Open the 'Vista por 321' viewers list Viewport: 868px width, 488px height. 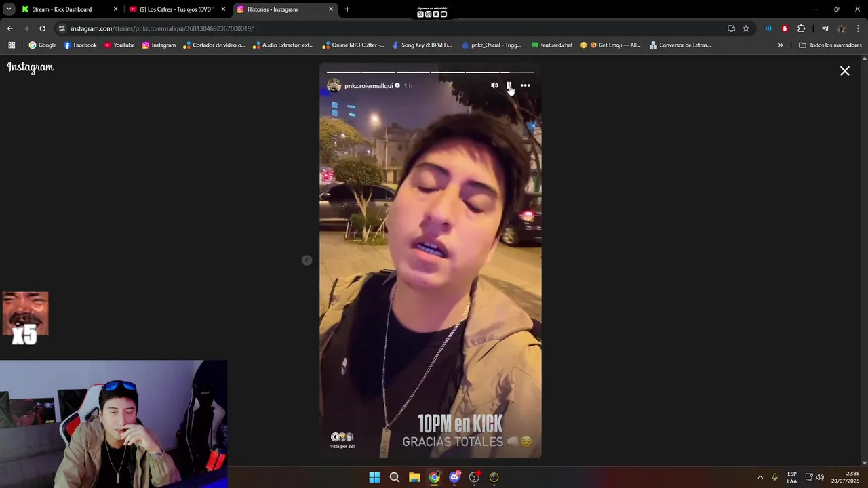(342, 441)
